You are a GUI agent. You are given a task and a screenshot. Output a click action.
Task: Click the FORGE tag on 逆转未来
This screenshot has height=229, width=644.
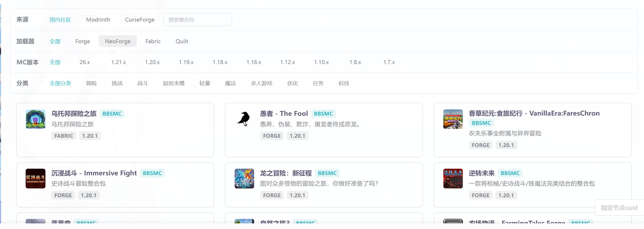480,195
